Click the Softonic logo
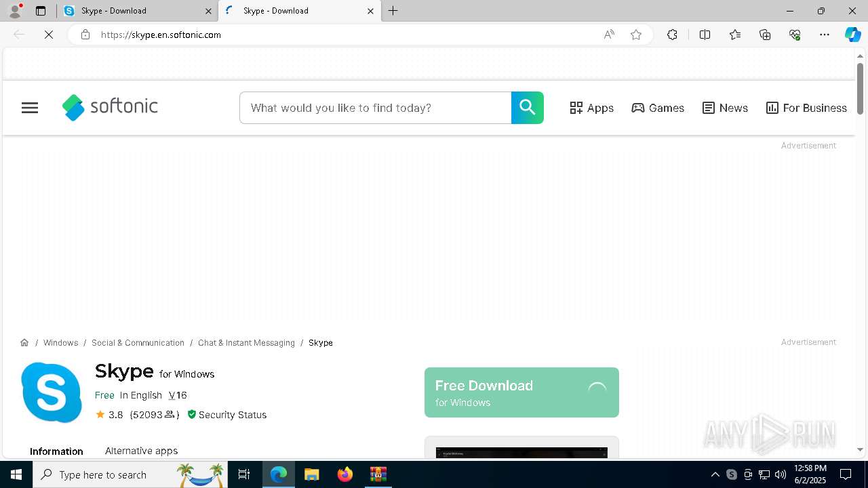Viewport: 868px width, 488px height. click(110, 107)
